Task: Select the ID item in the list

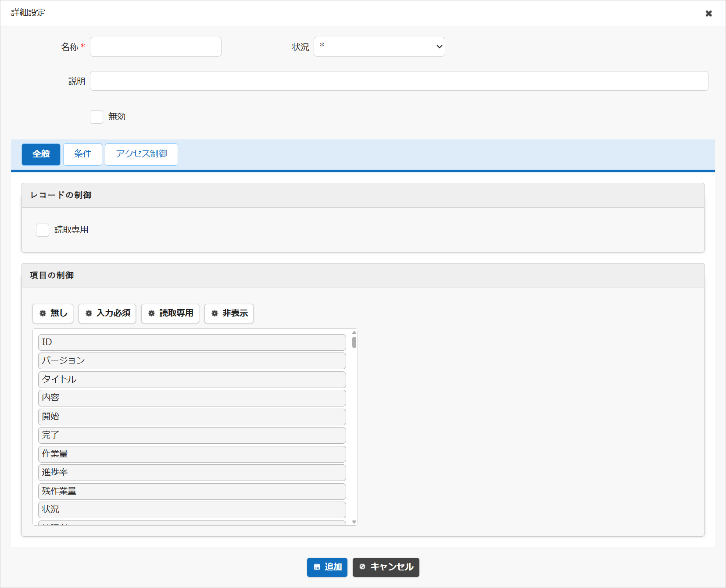Action: (192, 342)
